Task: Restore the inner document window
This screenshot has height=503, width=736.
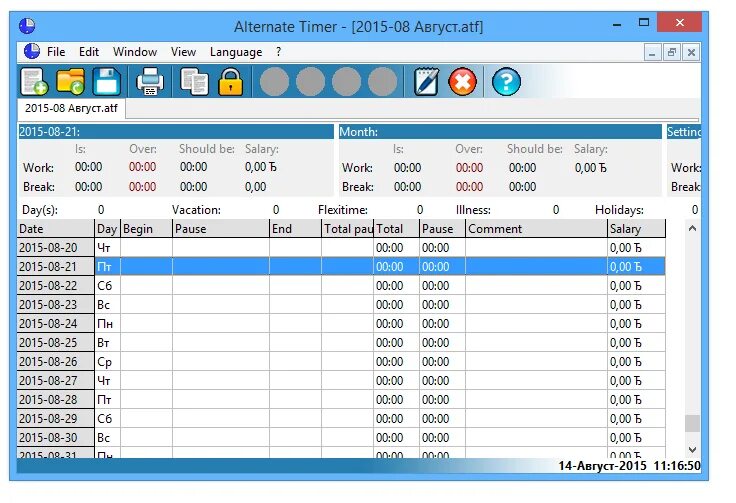Action: click(x=672, y=52)
